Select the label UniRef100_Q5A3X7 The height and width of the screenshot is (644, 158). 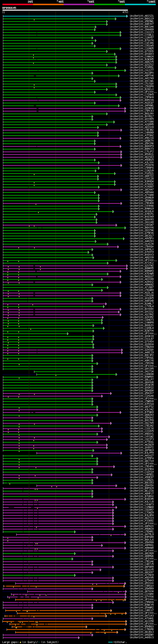tap(142, 393)
